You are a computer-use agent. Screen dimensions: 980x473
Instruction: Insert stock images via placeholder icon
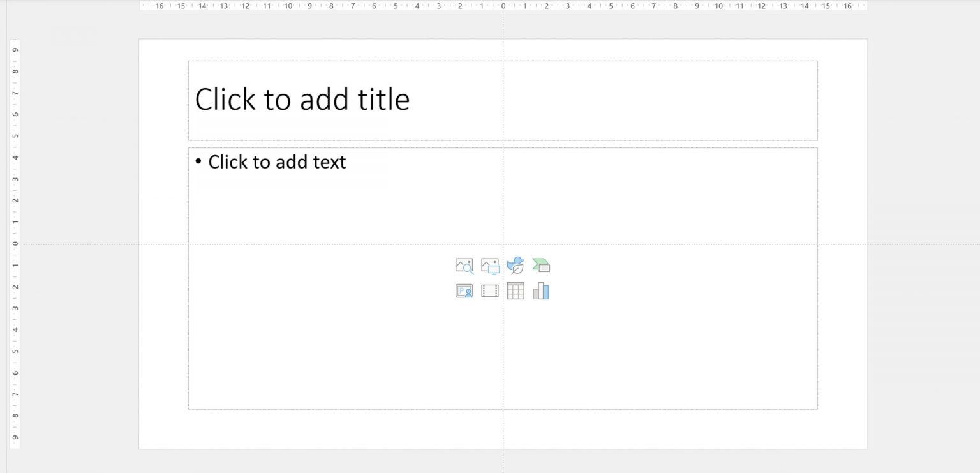tap(464, 266)
